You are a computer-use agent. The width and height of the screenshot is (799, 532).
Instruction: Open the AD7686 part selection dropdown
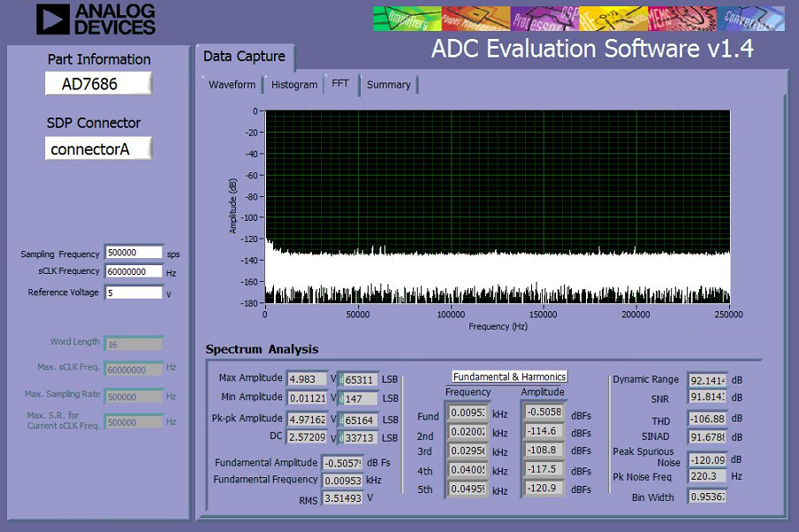[x=98, y=84]
